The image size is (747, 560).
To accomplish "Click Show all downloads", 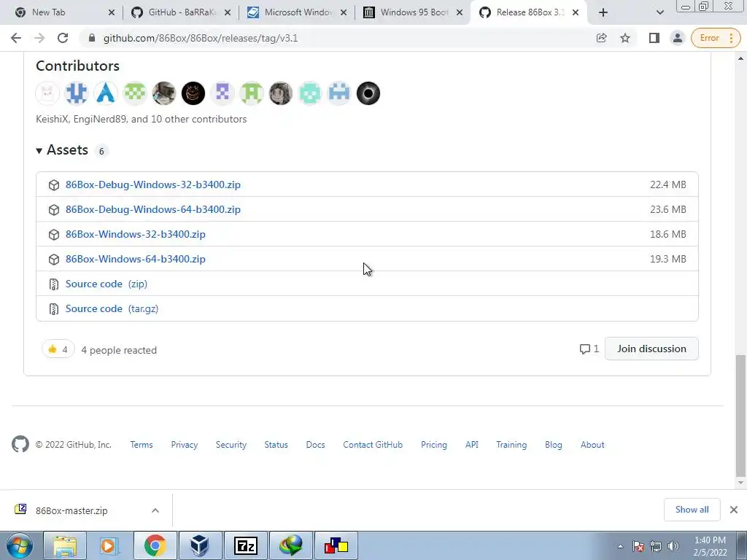I will pos(692,510).
